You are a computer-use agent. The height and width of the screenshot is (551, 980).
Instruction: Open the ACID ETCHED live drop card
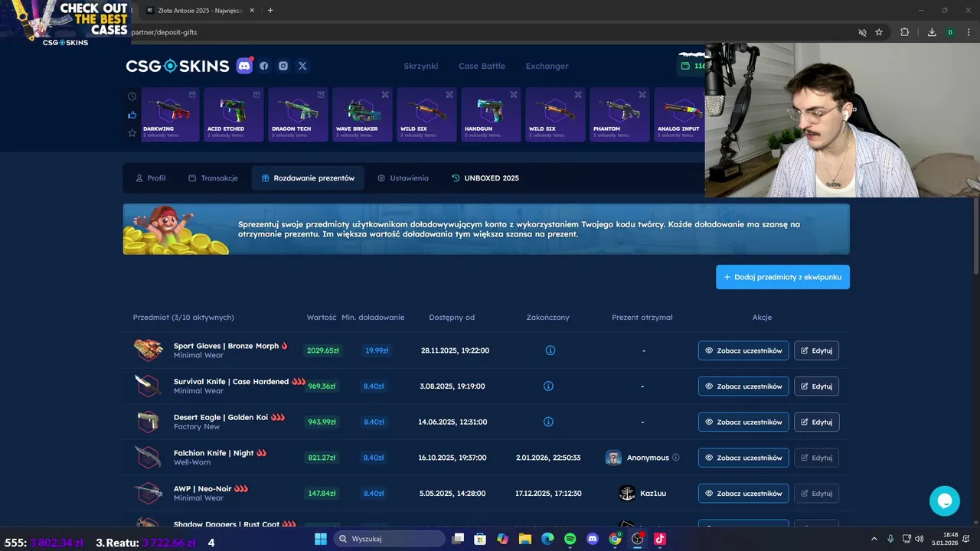[x=234, y=115]
